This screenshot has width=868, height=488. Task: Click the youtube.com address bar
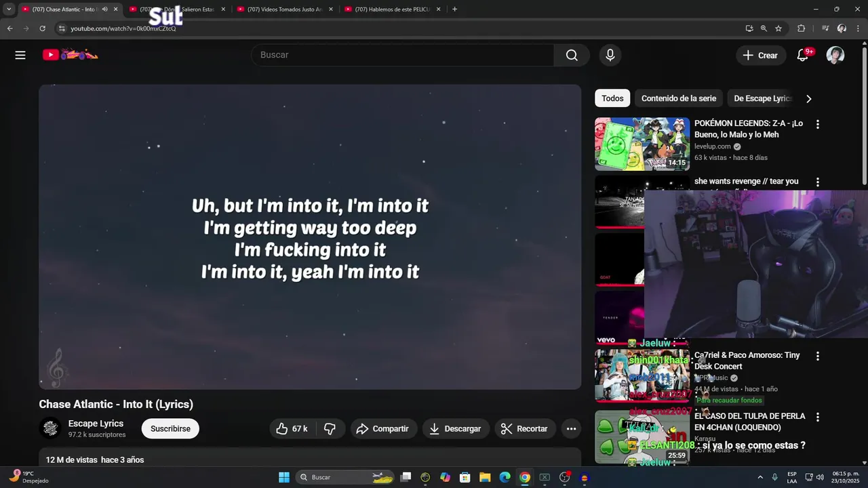point(400,28)
